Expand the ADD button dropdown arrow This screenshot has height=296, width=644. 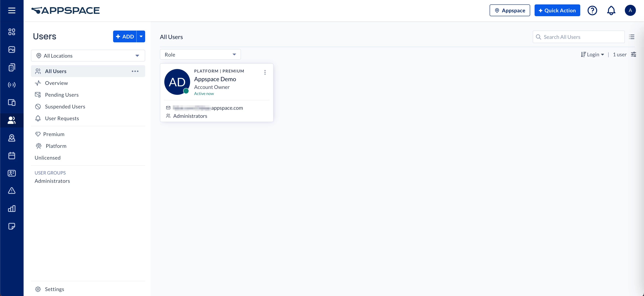coord(141,36)
